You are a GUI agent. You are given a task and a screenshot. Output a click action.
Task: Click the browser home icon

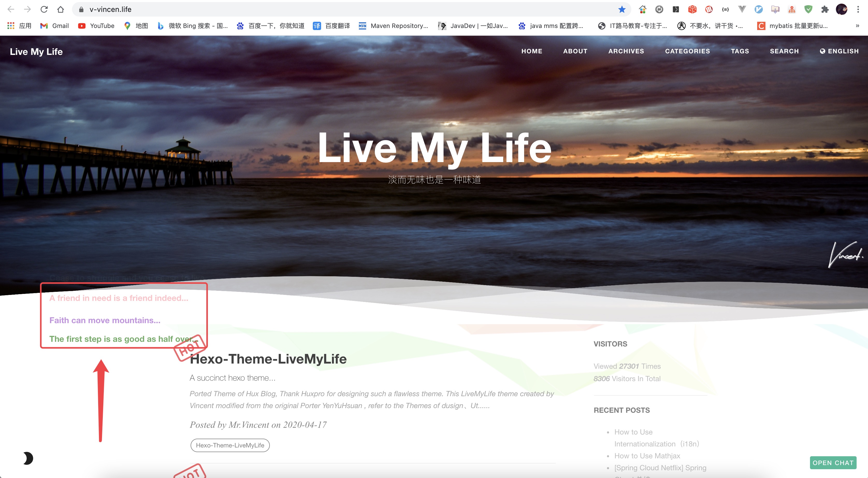point(61,9)
